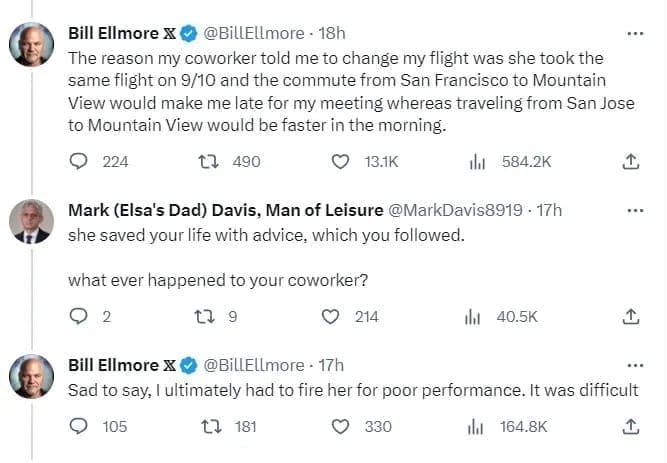Like the tweet with 13.1K likes
Screen dimensions: 667x463
pos(340,161)
